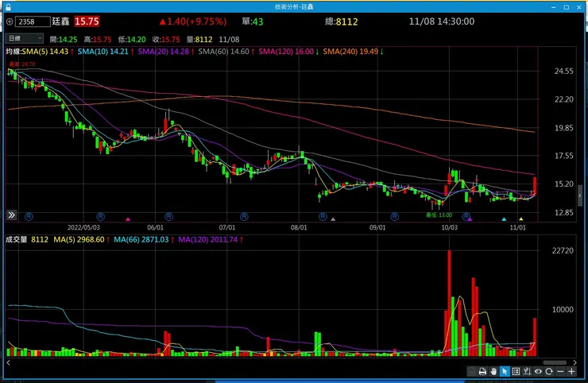Click the 2022/05/03 date axis label

click(83, 227)
